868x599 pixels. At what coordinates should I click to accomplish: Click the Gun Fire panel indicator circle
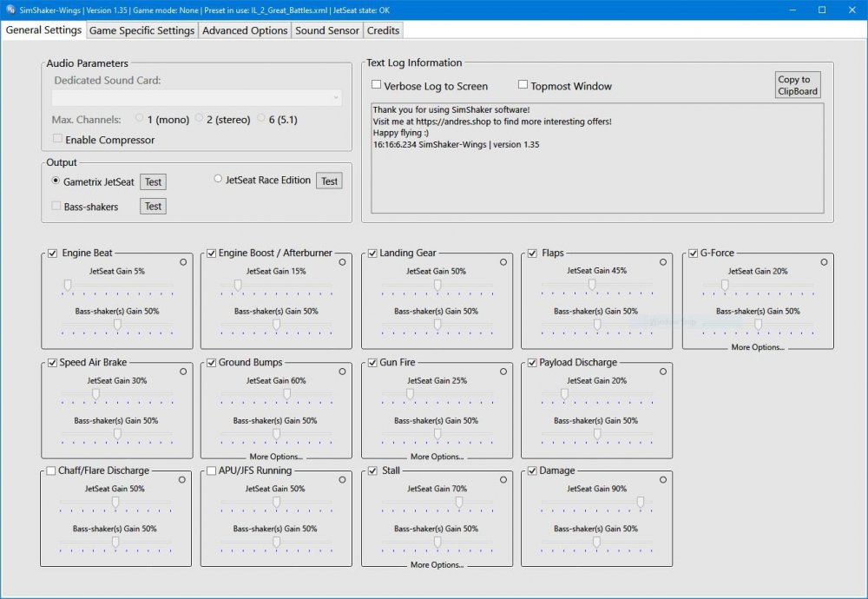(x=503, y=371)
